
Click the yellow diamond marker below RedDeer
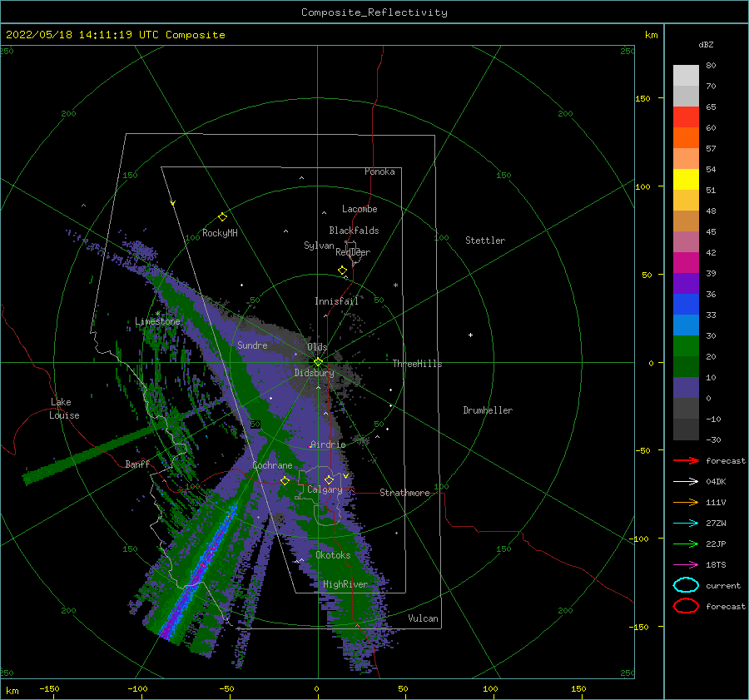pyautogui.click(x=343, y=270)
